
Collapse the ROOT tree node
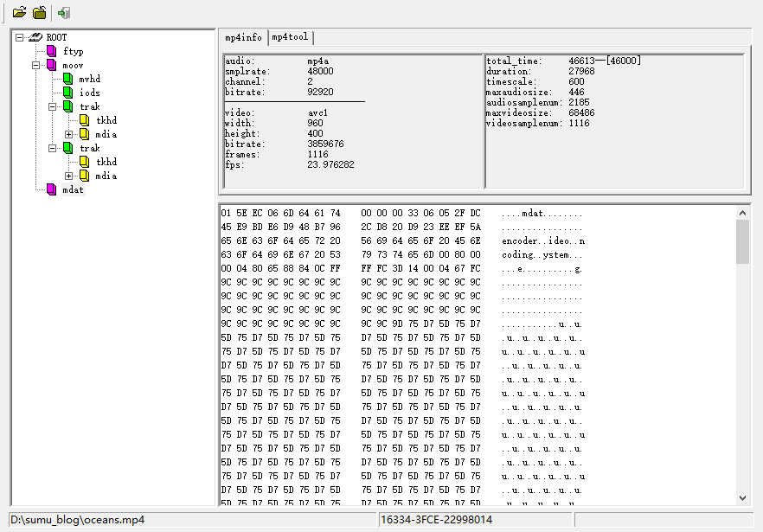click(20, 38)
